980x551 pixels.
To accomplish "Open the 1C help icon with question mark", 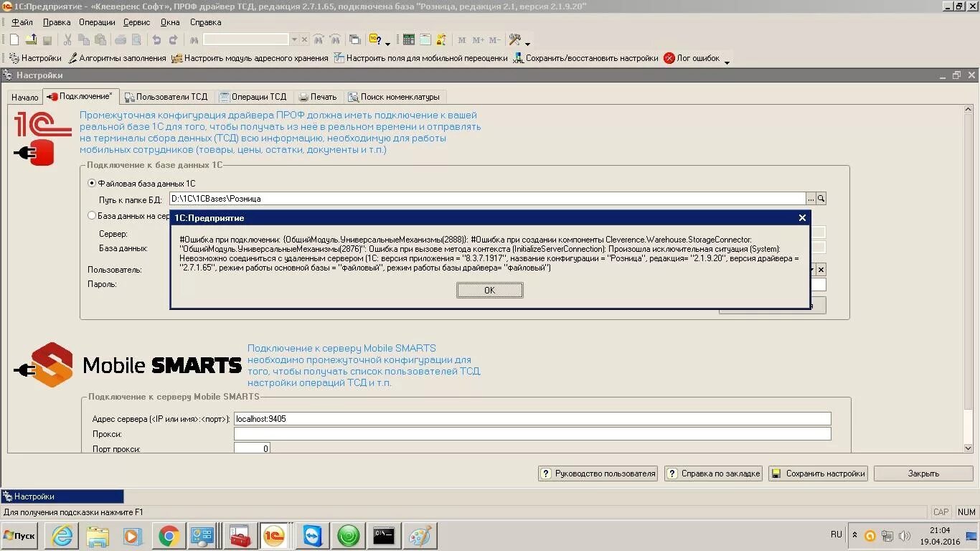I will tap(374, 39).
